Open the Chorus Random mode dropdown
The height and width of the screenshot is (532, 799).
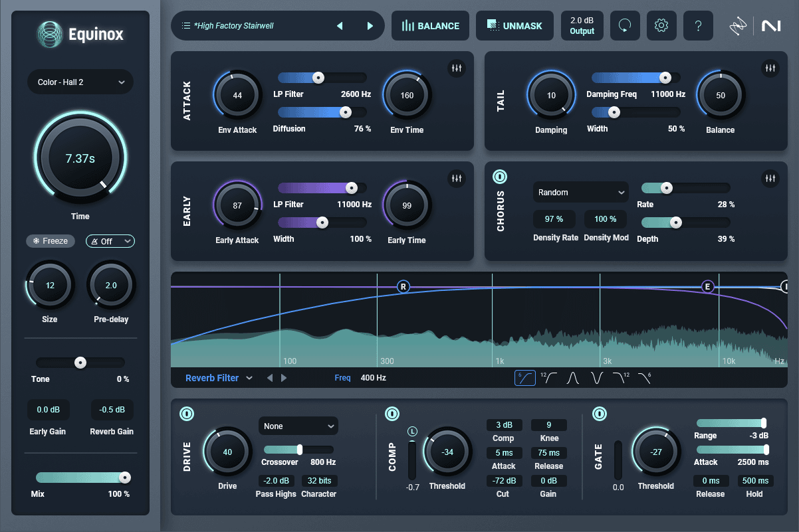(581, 193)
